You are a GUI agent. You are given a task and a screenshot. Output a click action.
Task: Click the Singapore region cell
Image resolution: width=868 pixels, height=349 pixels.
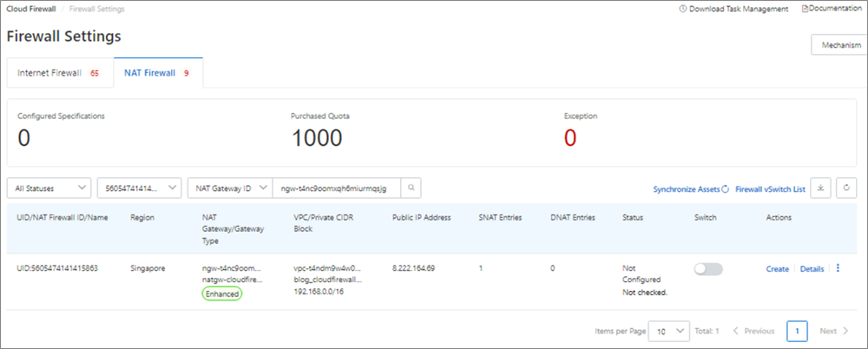pos(148,268)
